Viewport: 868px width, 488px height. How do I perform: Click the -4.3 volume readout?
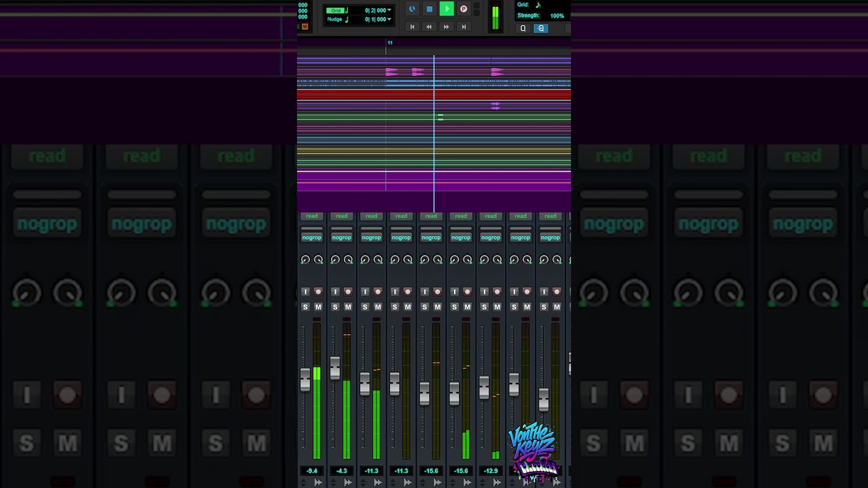point(341,470)
